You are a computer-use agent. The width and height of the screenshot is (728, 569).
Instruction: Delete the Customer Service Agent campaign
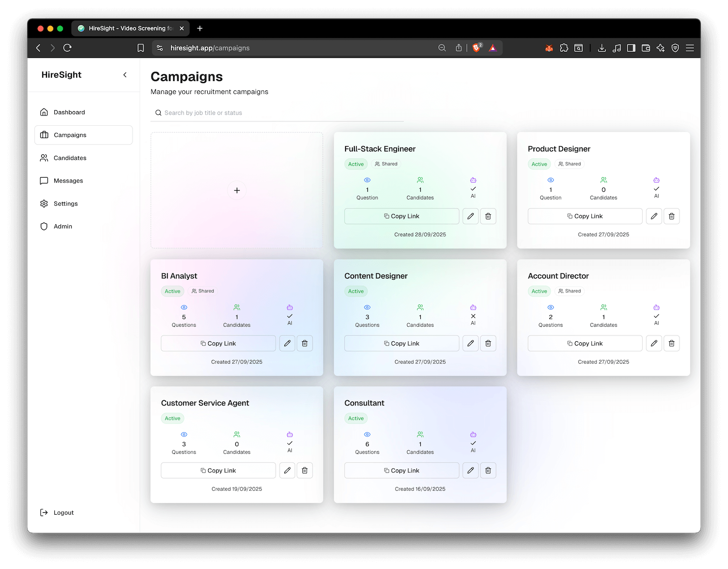click(305, 470)
